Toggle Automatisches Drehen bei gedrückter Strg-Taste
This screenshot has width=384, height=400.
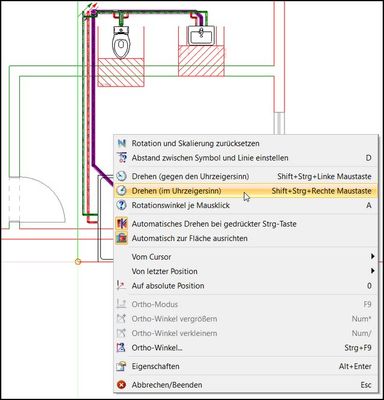[x=246, y=224]
